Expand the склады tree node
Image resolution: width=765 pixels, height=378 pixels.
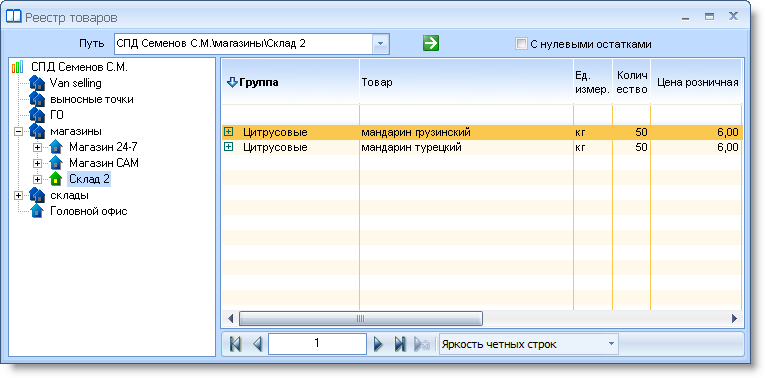[19, 196]
